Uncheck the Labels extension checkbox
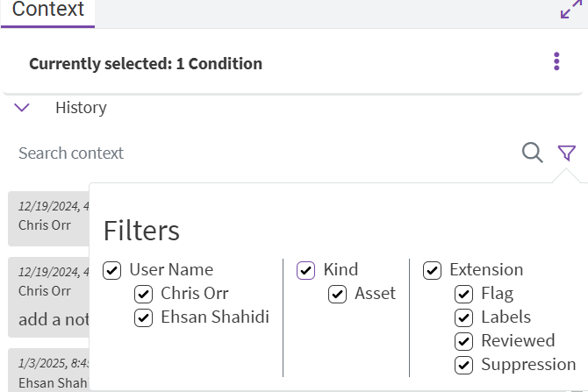 463,317
